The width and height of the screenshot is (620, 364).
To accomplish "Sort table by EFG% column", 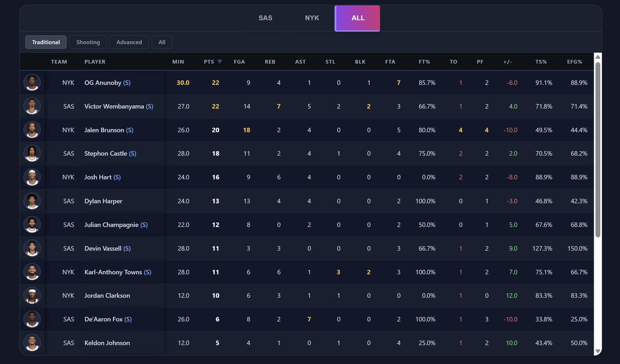I will tap(574, 62).
